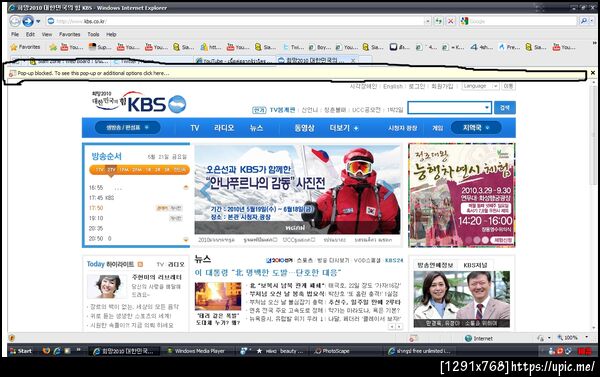This screenshot has width=600, height=377.
Task: Close the active KBS browser tab
Action: coord(353,60)
